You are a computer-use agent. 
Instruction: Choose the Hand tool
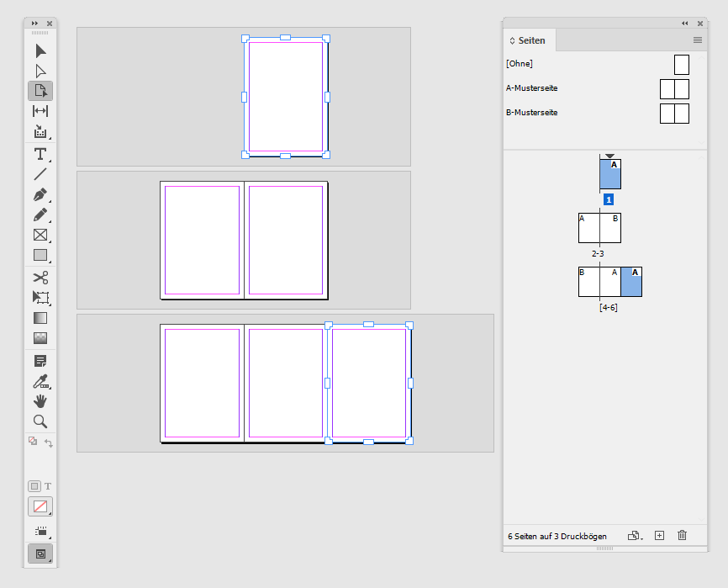point(39,401)
